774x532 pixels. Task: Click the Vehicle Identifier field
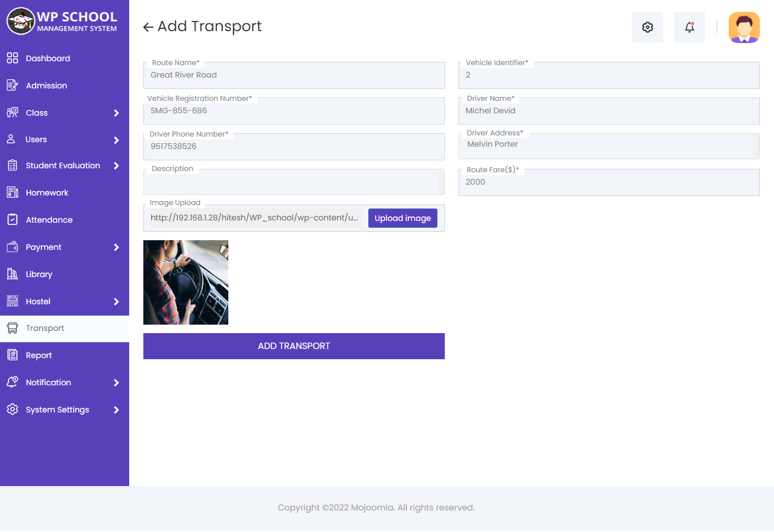(x=609, y=75)
